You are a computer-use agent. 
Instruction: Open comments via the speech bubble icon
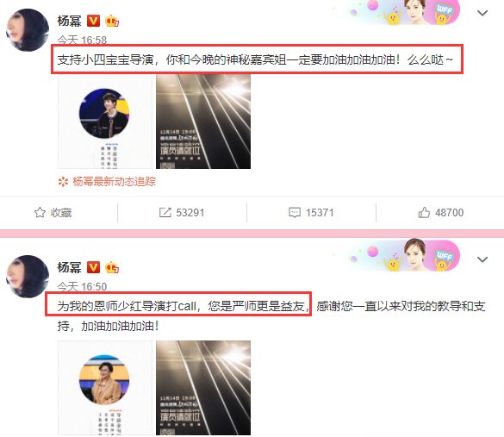coord(295,213)
